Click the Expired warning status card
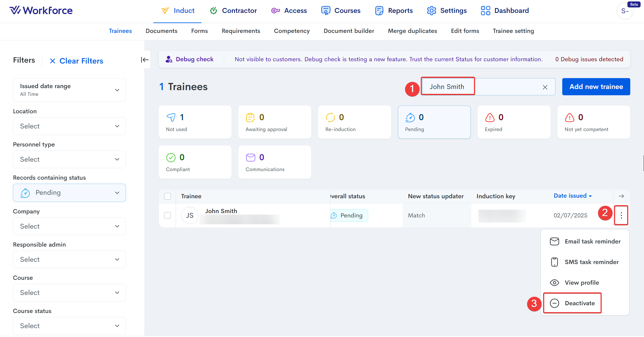Screen dimensions: 644x337 pyautogui.click(x=514, y=122)
